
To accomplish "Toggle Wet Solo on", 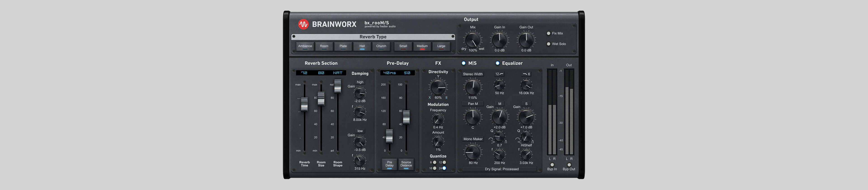I will coord(548,44).
